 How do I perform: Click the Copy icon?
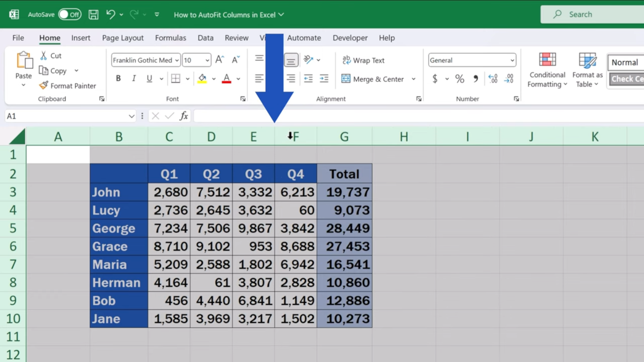pos(44,71)
